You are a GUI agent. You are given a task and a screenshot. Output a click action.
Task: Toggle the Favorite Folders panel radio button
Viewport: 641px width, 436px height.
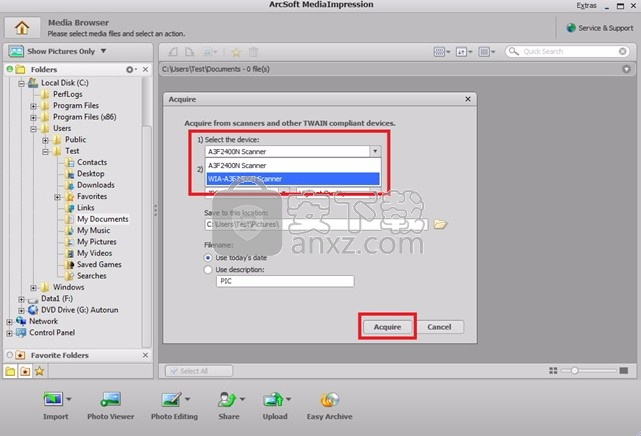point(9,355)
